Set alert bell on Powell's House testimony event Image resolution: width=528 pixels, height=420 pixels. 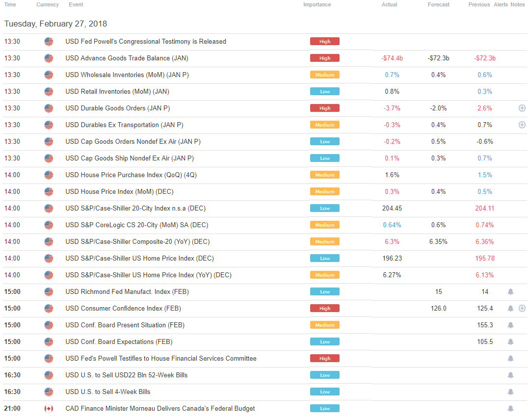[x=510, y=358]
